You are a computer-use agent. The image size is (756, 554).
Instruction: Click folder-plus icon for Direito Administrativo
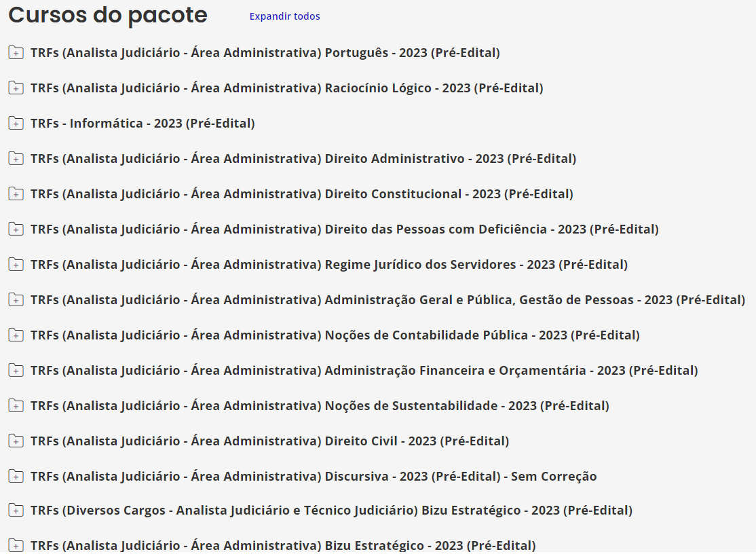(x=16, y=158)
